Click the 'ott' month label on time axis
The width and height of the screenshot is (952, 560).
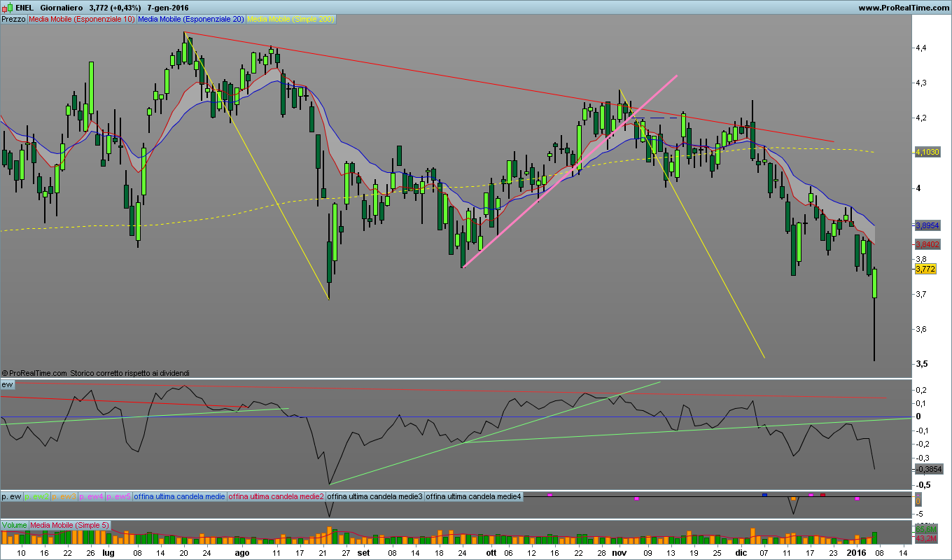point(491,552)
